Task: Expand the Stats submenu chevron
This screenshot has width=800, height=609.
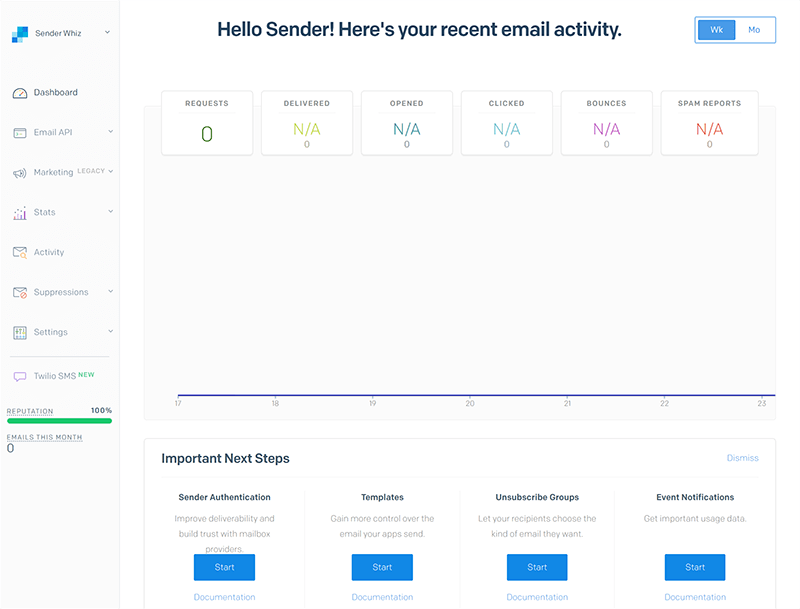Action: [110, 212]
